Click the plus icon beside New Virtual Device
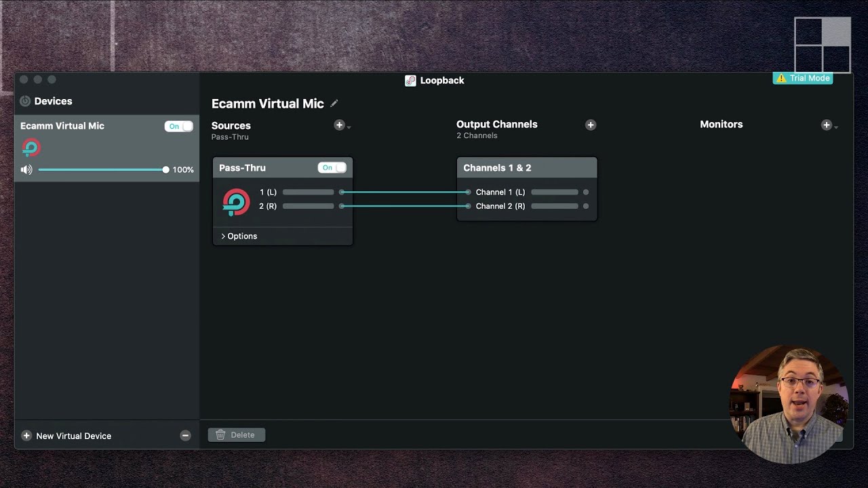The width and height of the screenshot is (868, 488). 26,436
